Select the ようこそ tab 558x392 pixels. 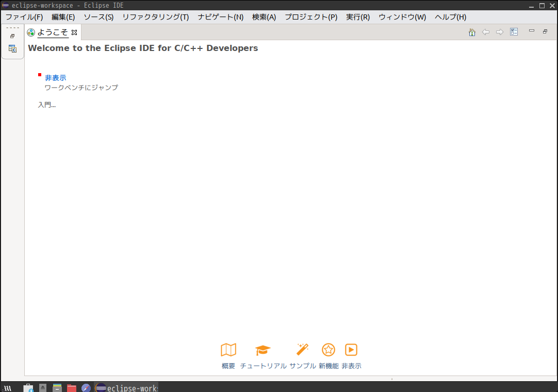coord(53,32)
